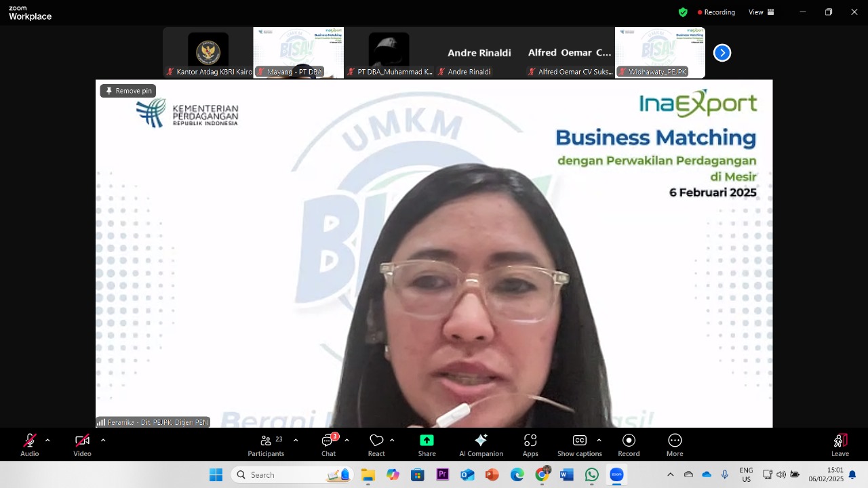This screenshot has height=488, width=868.
Task: Click the Record circle icon
Action: pos(629,441)
